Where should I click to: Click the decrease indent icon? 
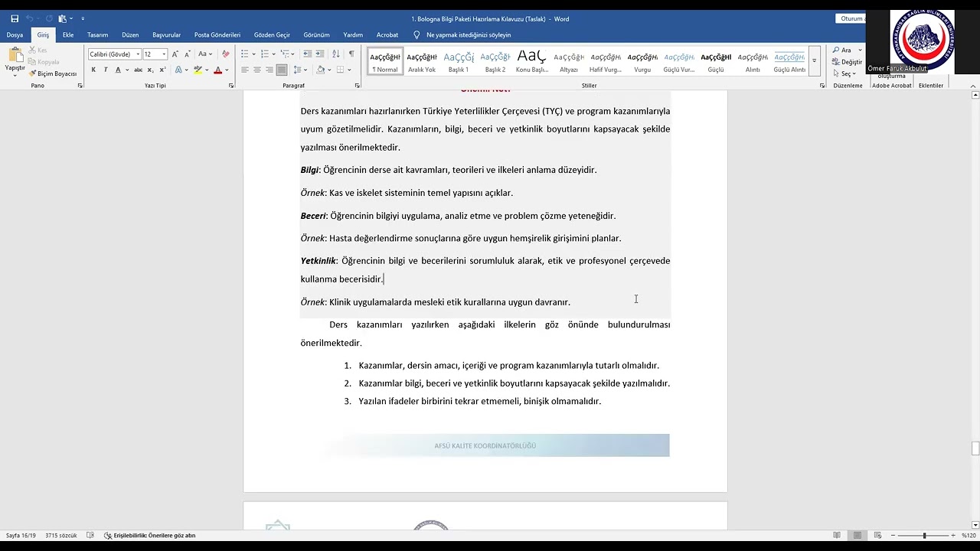[307, 54]
